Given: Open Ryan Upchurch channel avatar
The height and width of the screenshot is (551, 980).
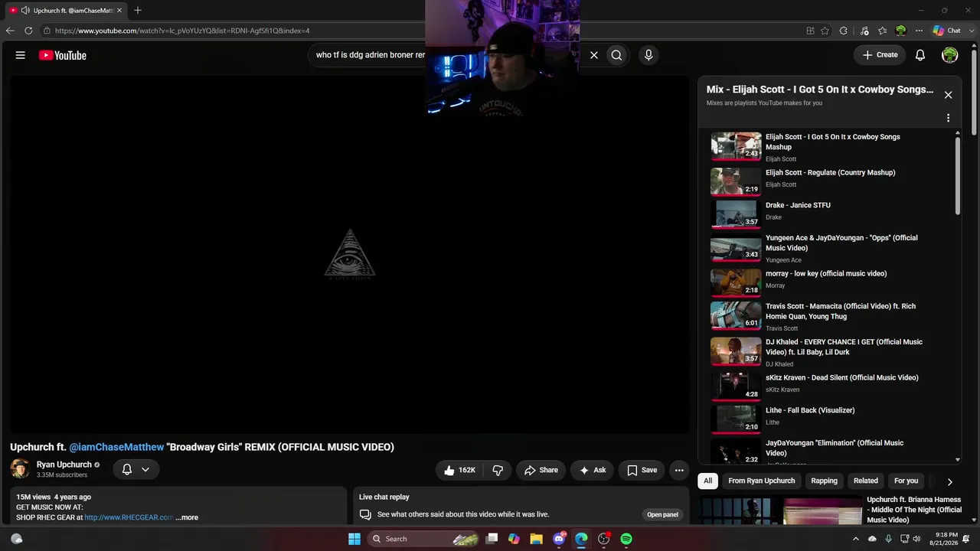Looking at the screenshot, I should tap(20, 469).
